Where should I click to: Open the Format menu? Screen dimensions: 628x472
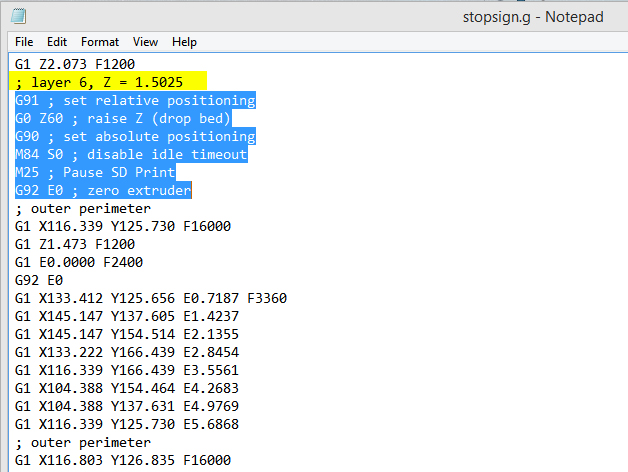100,42
